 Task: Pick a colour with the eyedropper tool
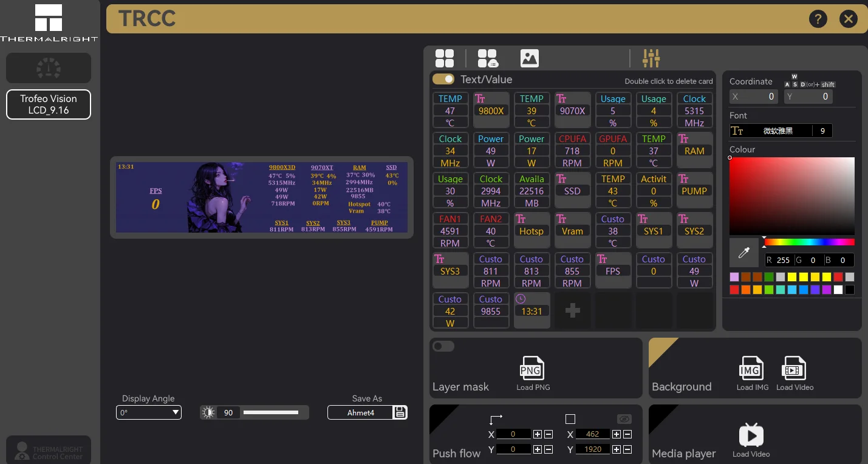tap(744, 253)
